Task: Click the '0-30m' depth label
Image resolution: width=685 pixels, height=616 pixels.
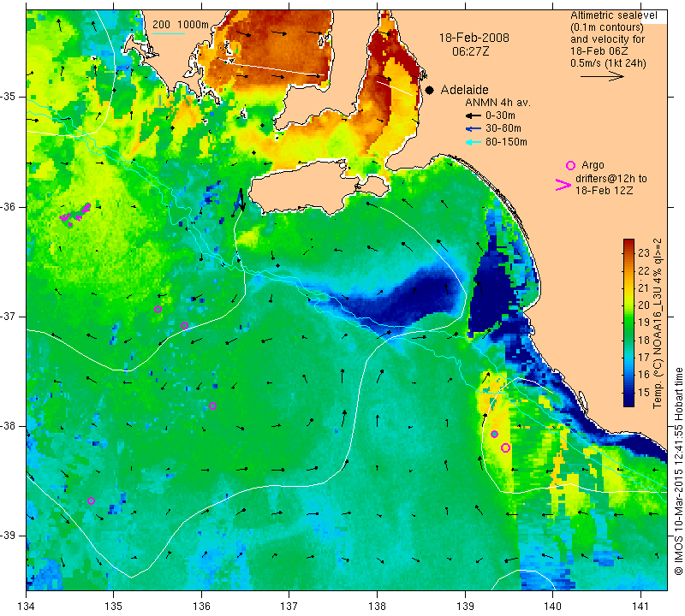Action: click(x=500, y=115)
